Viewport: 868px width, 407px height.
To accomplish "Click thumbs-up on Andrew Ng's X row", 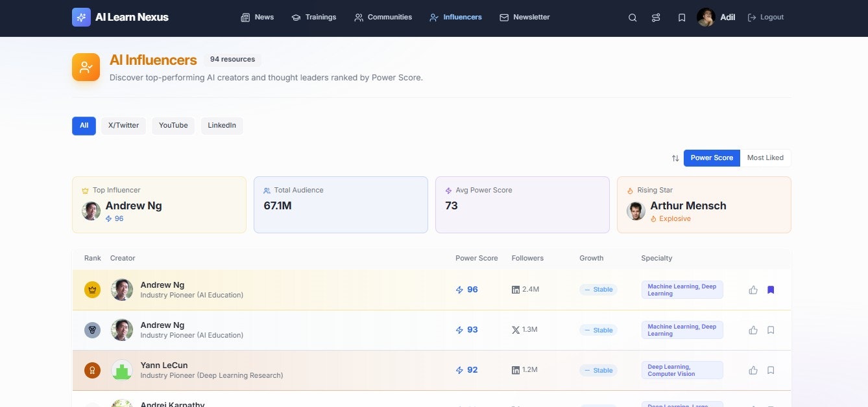I will click(753, 330).
